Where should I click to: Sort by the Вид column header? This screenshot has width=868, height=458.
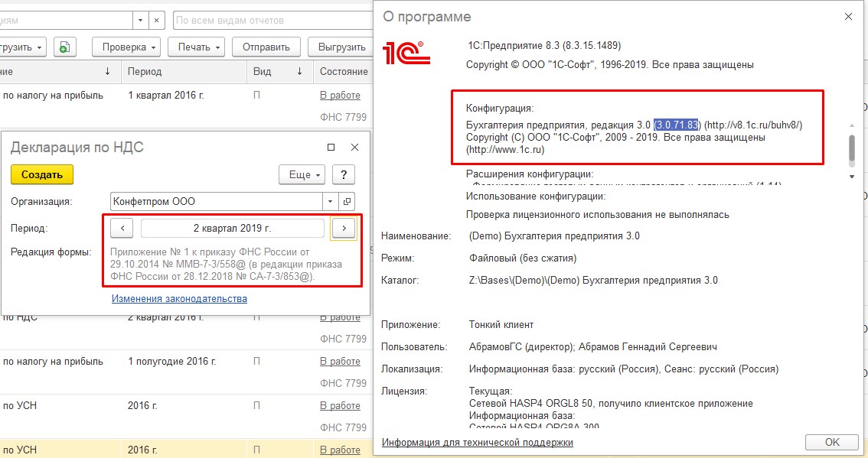click(279, 71)
